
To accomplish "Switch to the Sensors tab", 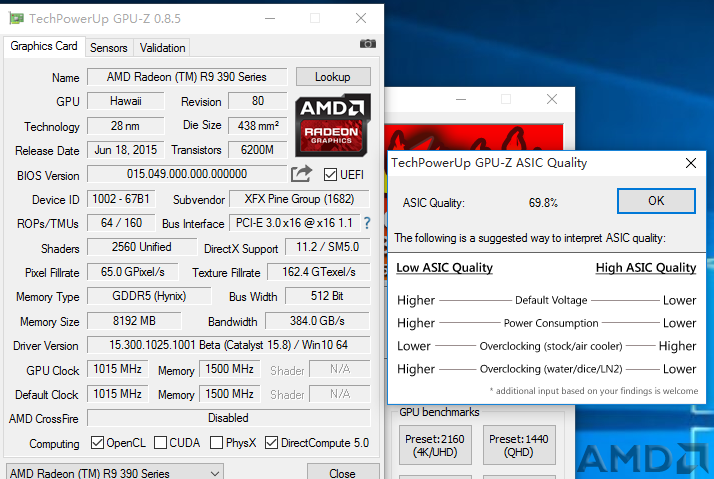I will tap(109, 48).
